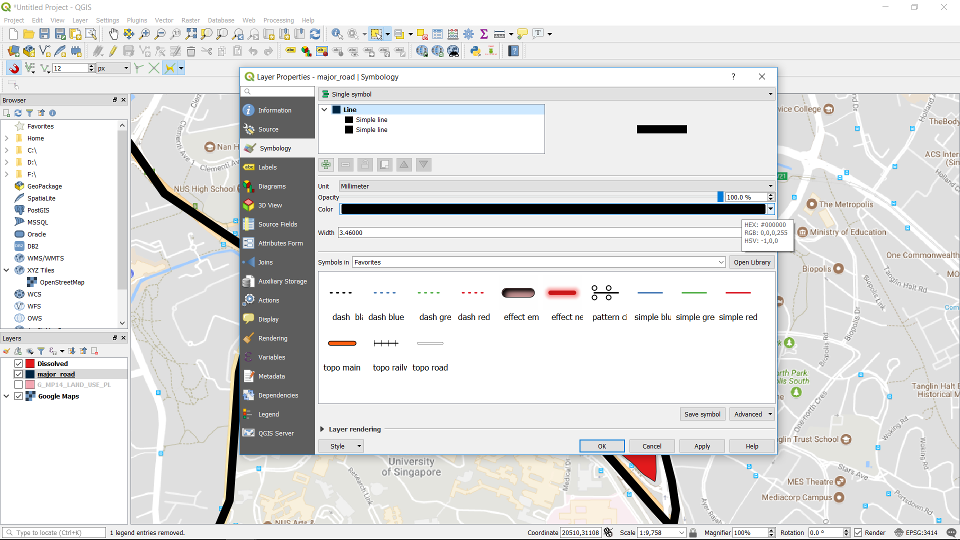Screen dimensions: 960x540
Task: Open the Raster menu
Action: click(190, 20)
